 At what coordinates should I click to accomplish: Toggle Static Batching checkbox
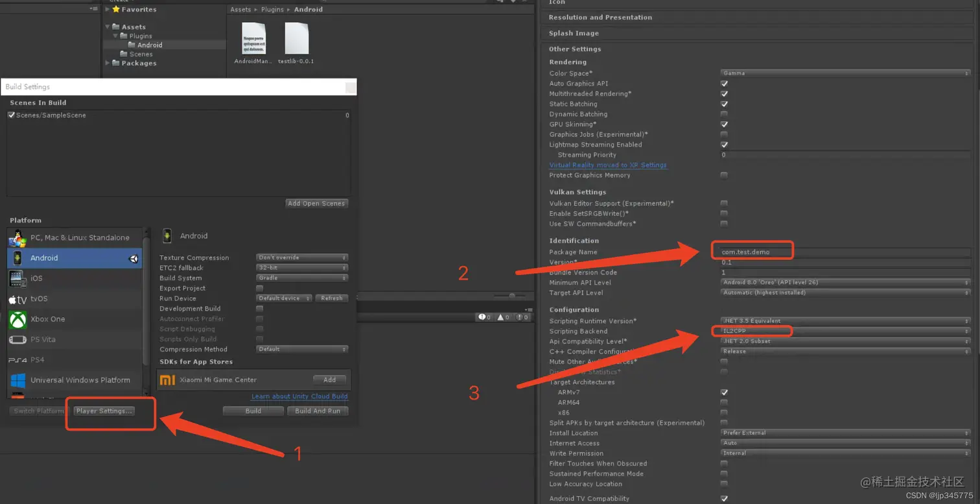(724, 104)
